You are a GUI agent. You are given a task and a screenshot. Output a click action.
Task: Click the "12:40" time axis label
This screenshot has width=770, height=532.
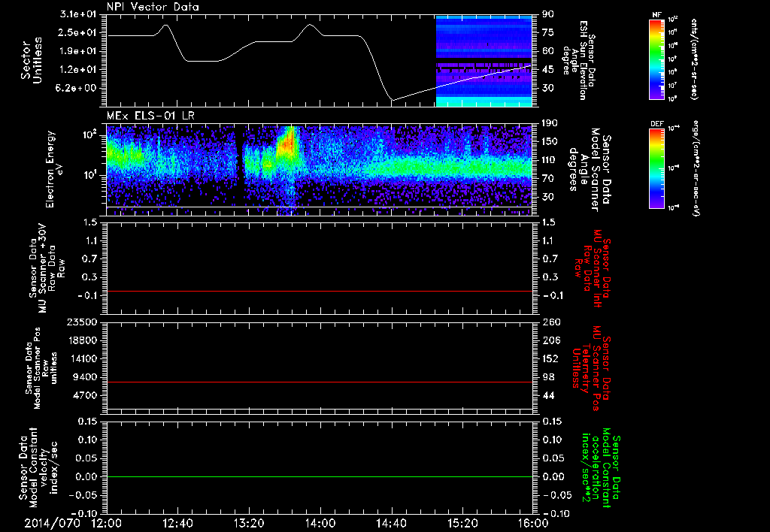click(x=177, y=523)
